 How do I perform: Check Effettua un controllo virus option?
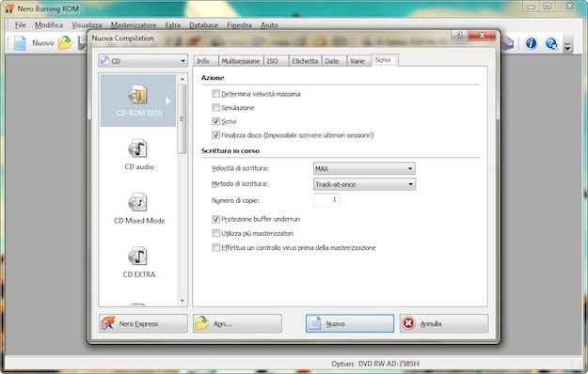point(215,247)
